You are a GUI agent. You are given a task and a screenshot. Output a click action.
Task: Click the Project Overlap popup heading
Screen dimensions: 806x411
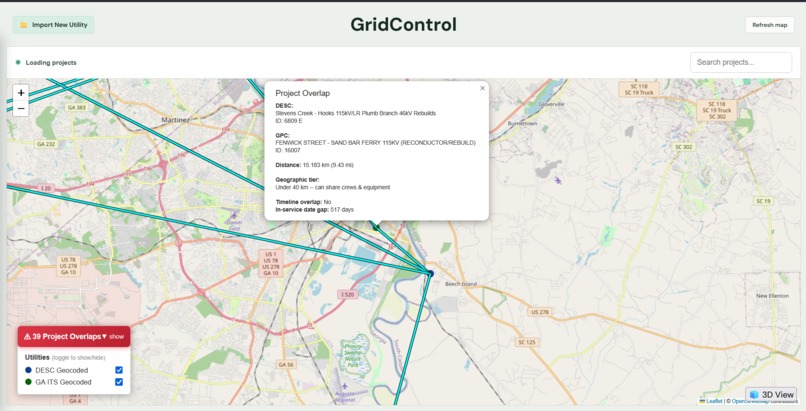pyautogui.click(x=302, y=93)
